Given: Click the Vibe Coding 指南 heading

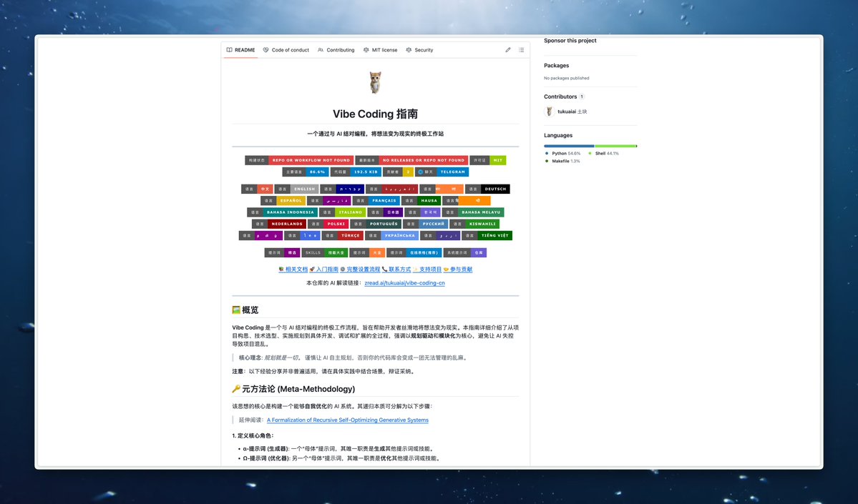Looking at the screenshot, I should [376, 114].
